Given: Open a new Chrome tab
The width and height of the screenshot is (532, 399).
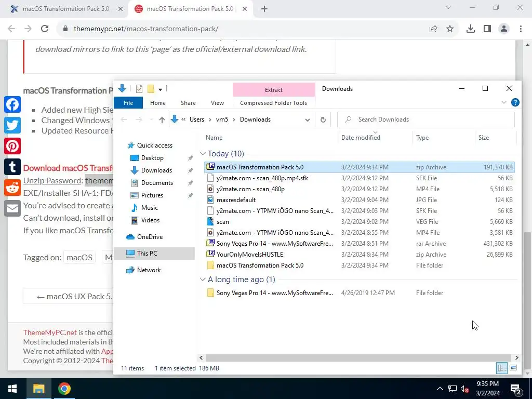Looking at the screenshot, I should coord(264,9).
